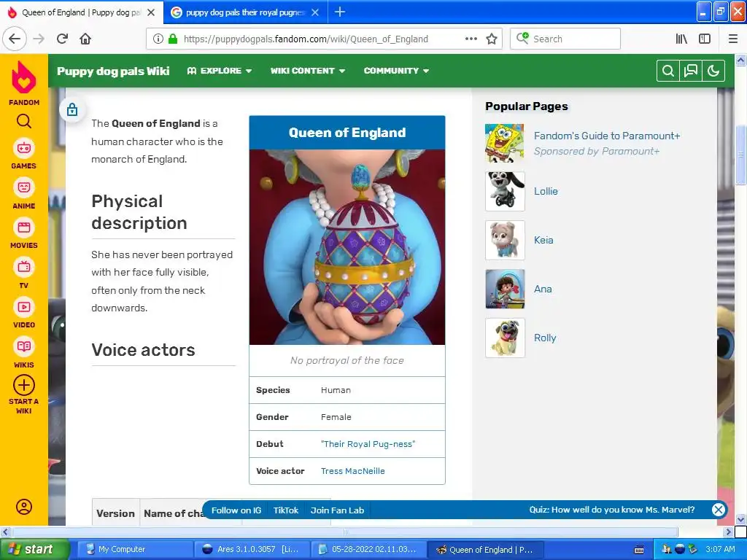Go to browser home page
The height and width of the screenshot is (560, 747).
click(85, 39)
